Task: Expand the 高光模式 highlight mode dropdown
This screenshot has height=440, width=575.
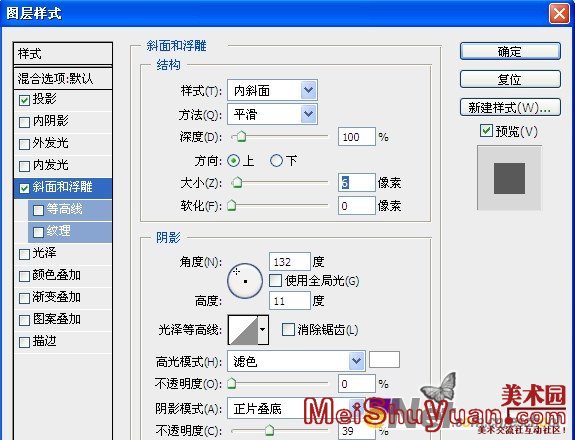Action: (x=296, y=361)
